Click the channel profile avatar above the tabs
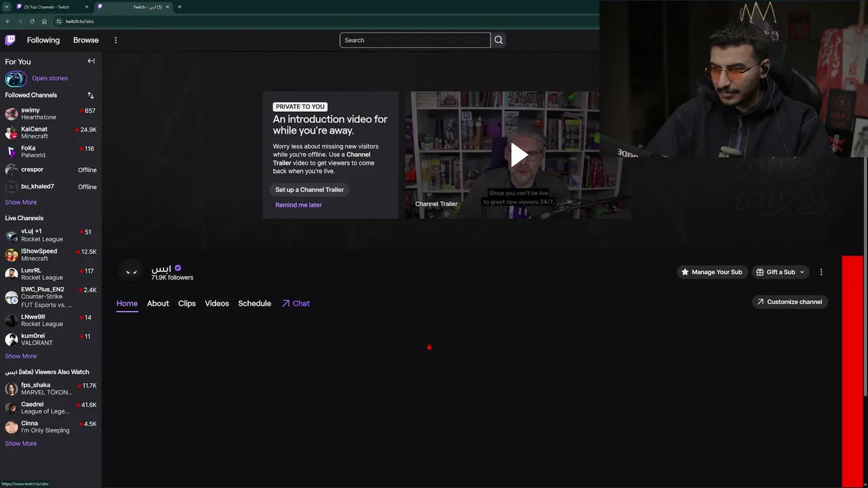The image size is (868, 488). click(x=132, y=272)
